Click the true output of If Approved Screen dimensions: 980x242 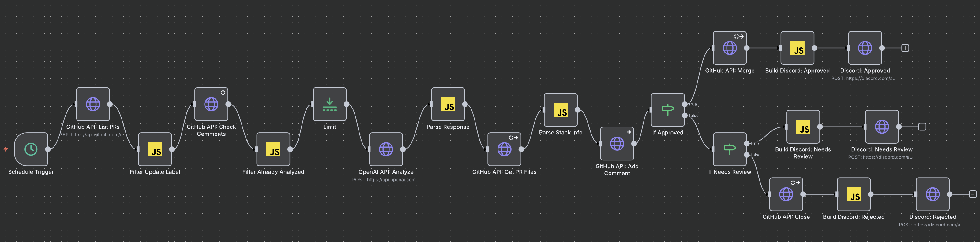[685, 104]
